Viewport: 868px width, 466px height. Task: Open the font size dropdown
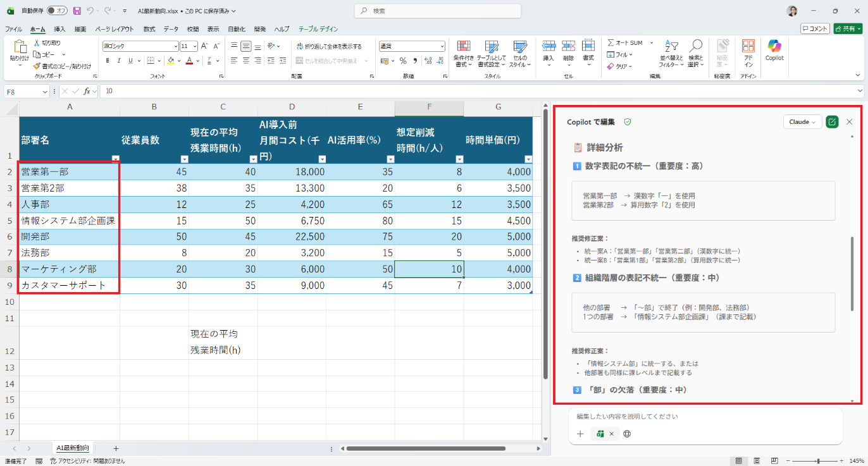point(195,46)
